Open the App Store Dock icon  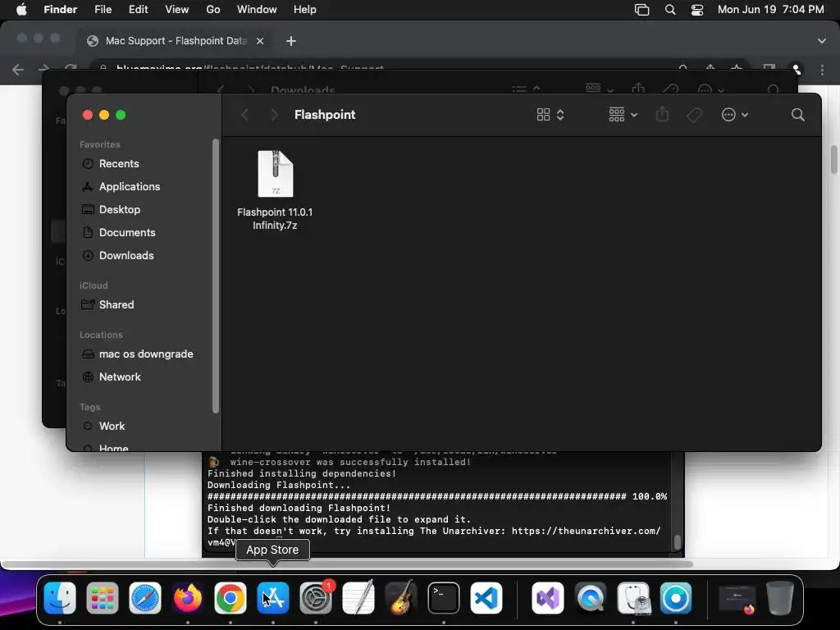point(273,598)
